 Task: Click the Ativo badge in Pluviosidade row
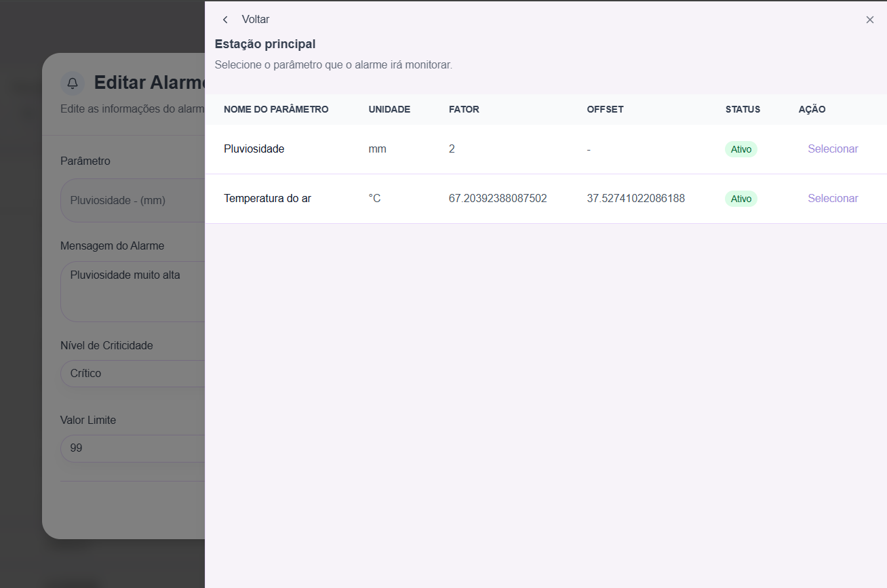pos(741,149)
